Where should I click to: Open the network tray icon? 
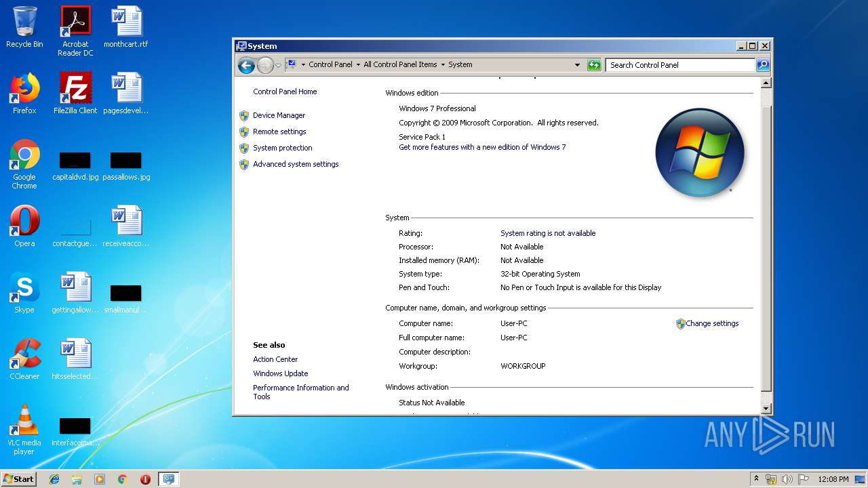(x=771, y=479)
